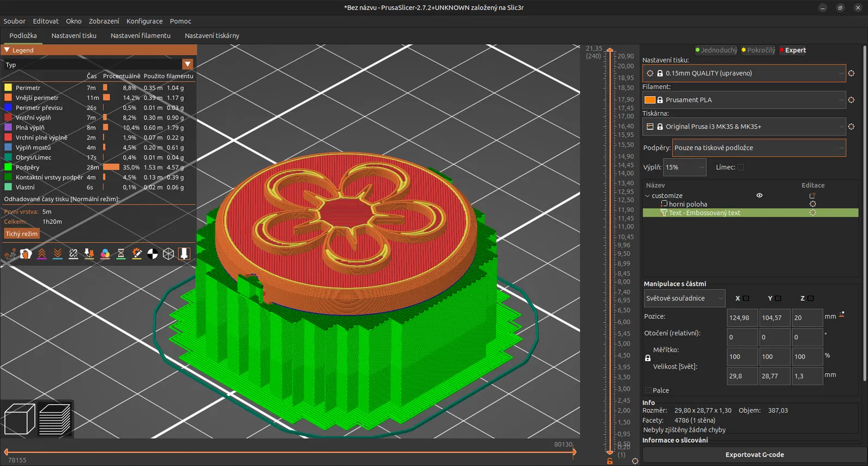Switch to 3D editor cube view
The image size is (868, 466).
(x=20, y=419)
